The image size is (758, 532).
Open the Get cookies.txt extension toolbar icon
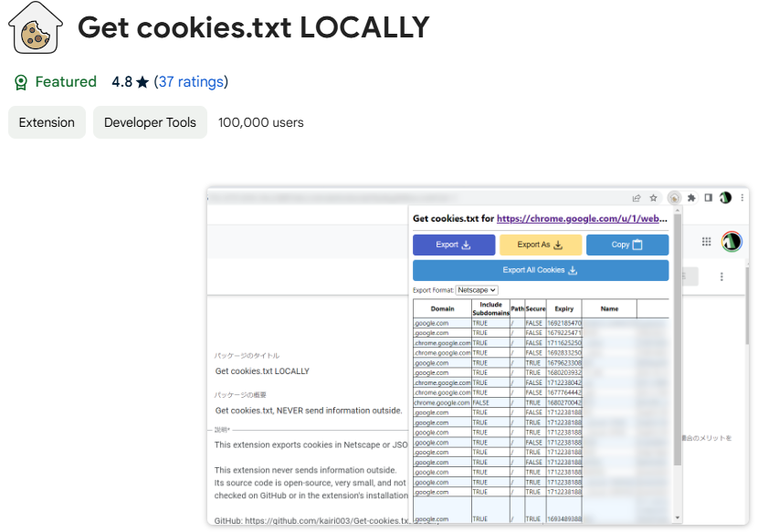coord(673,197)
